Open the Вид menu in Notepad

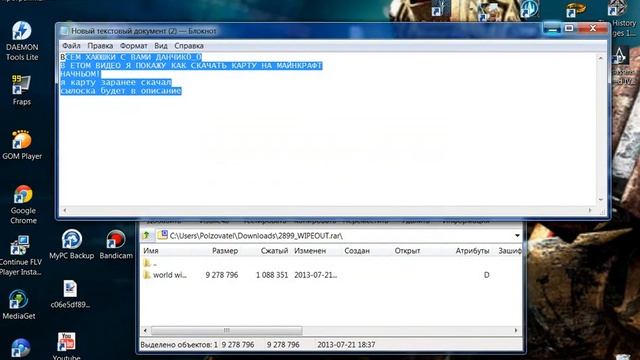(x=161, y=46)
